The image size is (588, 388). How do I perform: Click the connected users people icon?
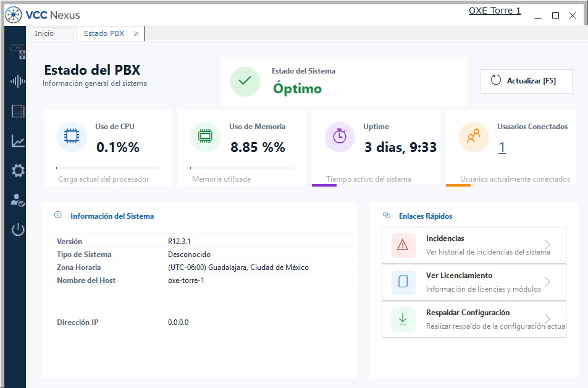point(474,136)
